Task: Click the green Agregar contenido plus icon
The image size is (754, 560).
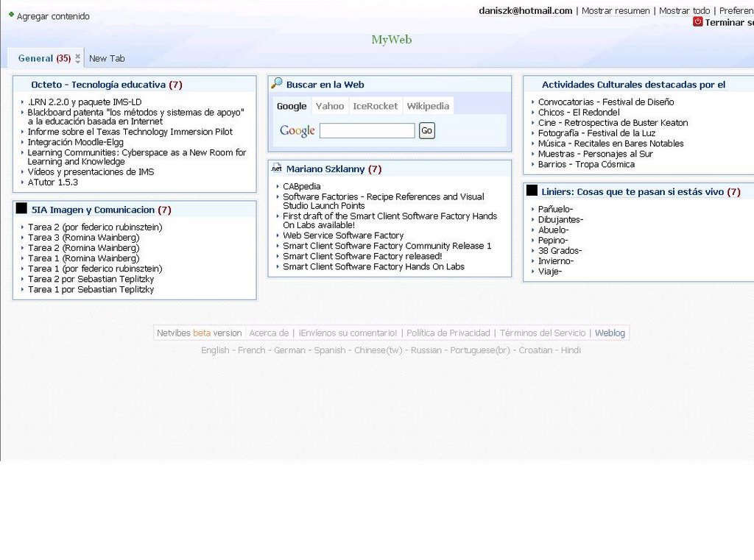Action: coord(12,15)
